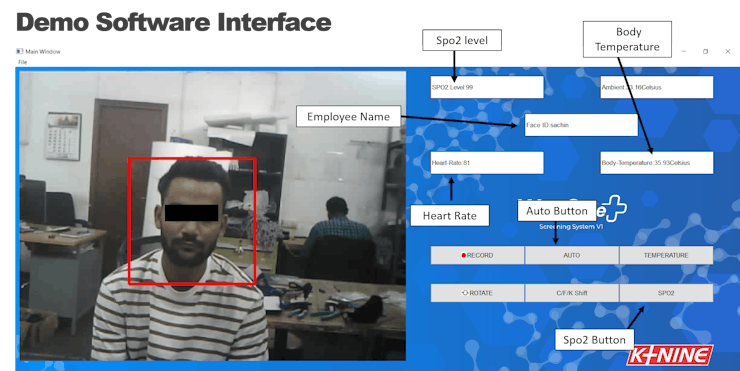740x371 pixels.
Task: Maximize the Main Window
Action: pos(706,51)
